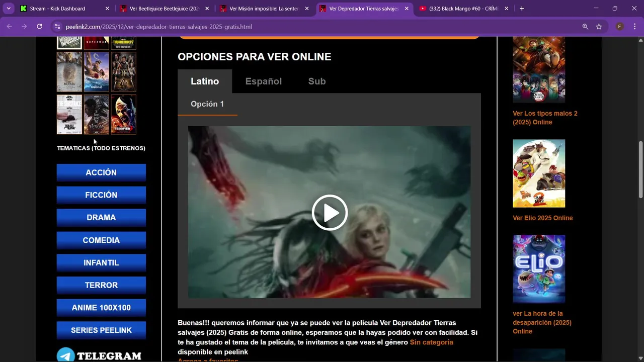Open the TERROR category
This screenshot has width=644, height=362.
pyautogui.click(x=101, y=285)
